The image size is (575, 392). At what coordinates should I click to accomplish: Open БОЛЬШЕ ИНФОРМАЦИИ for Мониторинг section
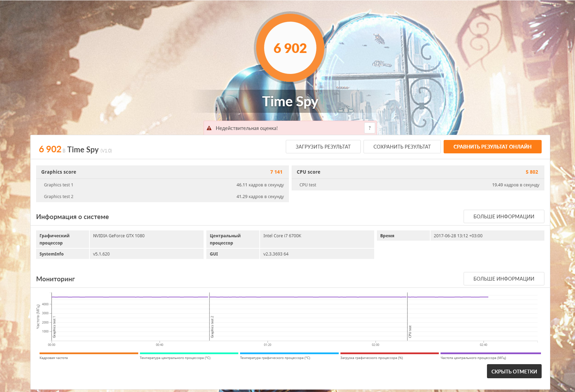[504, 279]
